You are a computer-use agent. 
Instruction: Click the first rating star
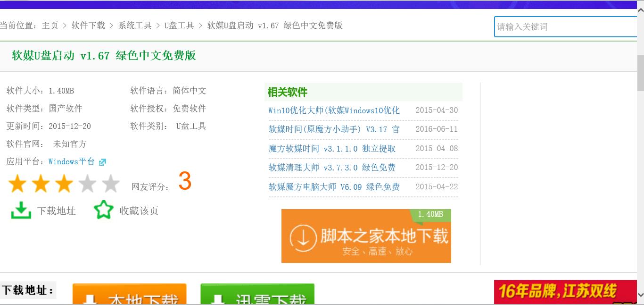[x=17, y=184]
